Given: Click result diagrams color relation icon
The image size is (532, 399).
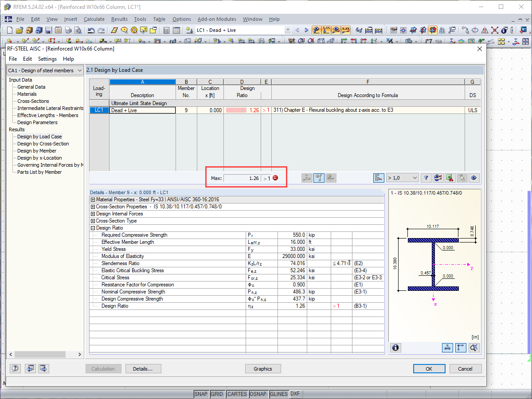Looking at the screenshot, I should (x=379, y=178).
